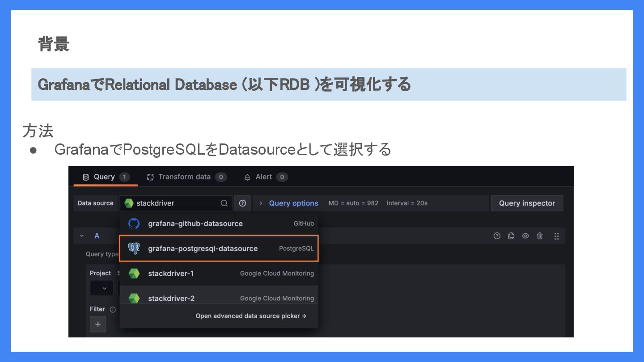This screenshot has height=362, width=644.
Task: Add a filter with plus button
Action: coord(98,324)
